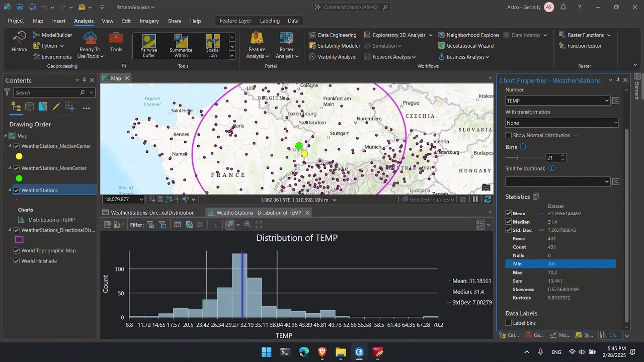Image resolution: width=644 pixels, height=362 pixels.
Task: Open the Split by (optional) dropdown
Action: 557,182
